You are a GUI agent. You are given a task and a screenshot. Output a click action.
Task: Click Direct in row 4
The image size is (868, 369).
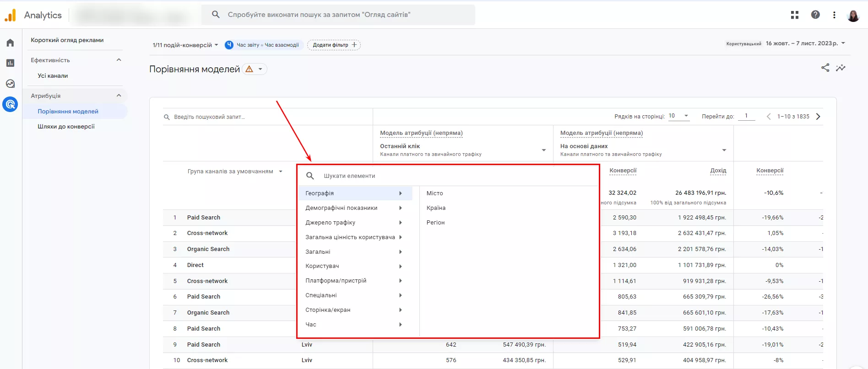195,265
